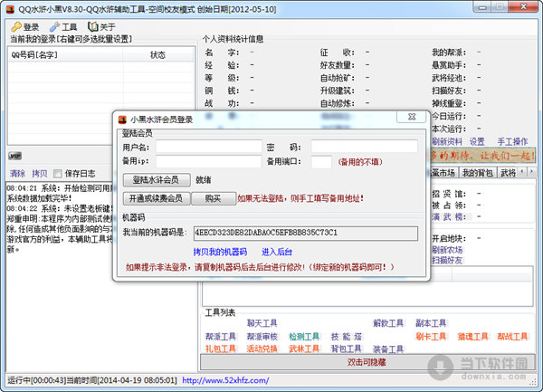
Task: Focus the 用户名 input field
Action: [x=208, y=147]
